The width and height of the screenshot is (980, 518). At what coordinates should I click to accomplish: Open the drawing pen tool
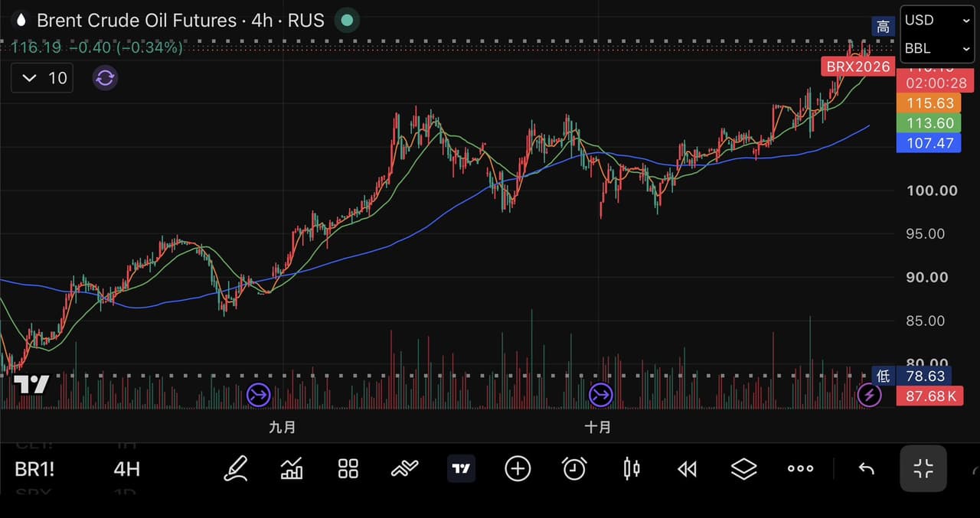(236, 468)
